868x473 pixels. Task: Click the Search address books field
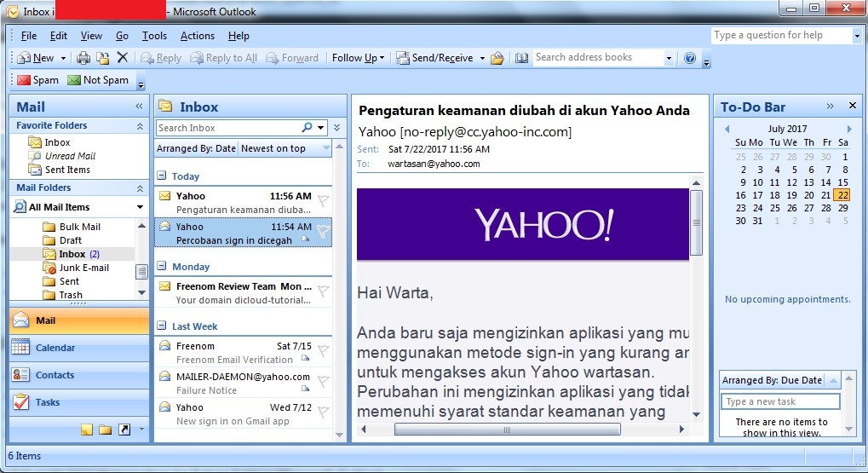pos(598,57)
